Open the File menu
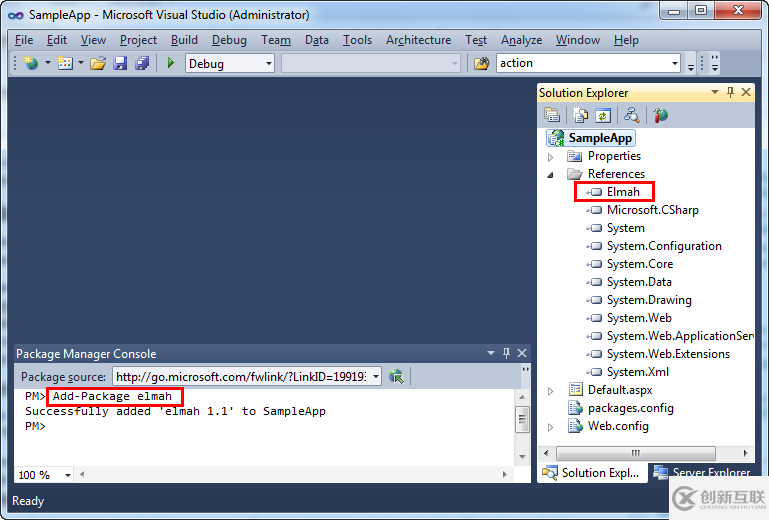Viewport: 769px width, 520px height. pyautogui.click(x=24, y=40)
